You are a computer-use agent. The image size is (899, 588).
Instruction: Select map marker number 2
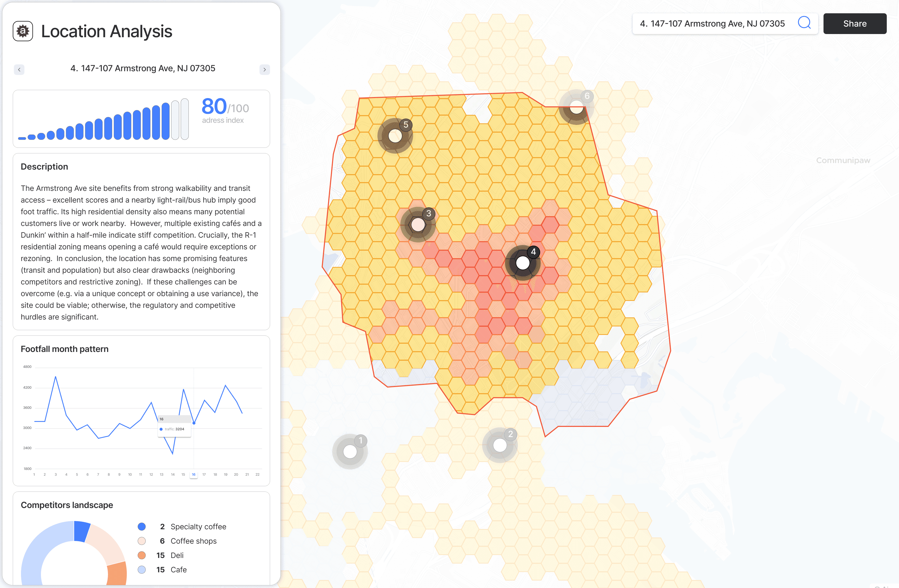500,445
